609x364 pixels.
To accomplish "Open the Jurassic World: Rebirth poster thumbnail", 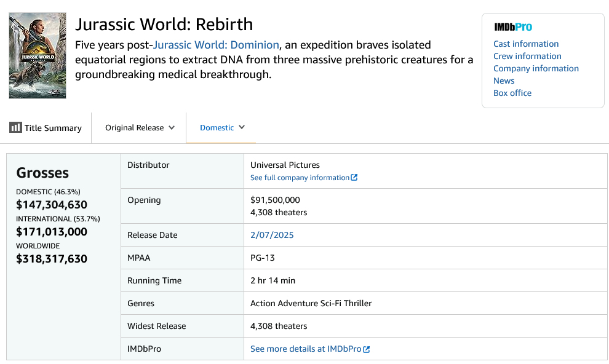I will [38, 55].
